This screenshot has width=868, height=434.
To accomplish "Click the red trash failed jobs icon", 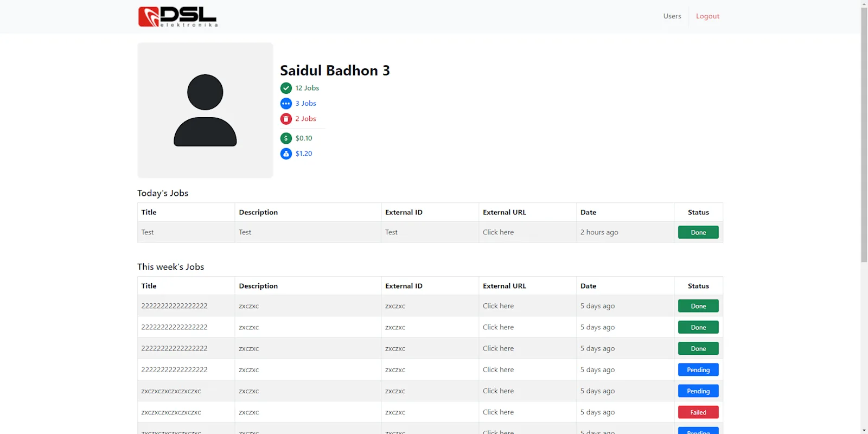I will click(286, 119).
